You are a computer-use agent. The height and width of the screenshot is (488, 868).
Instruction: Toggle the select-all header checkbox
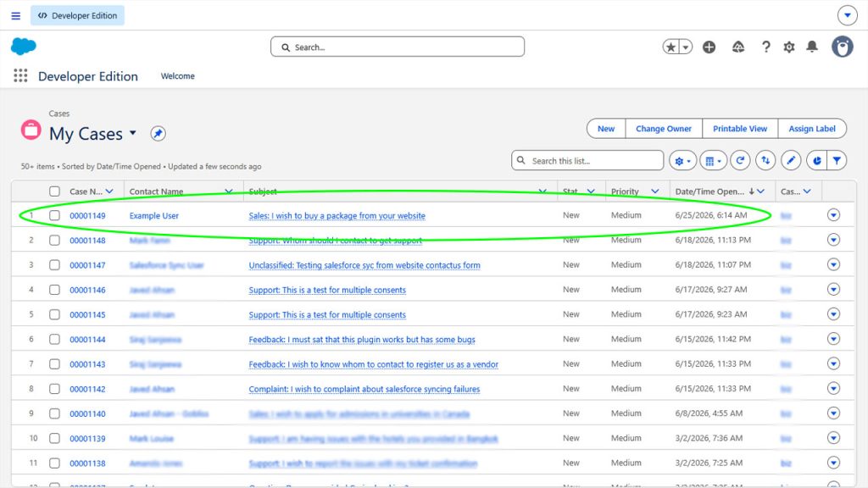tap(54, 191)
